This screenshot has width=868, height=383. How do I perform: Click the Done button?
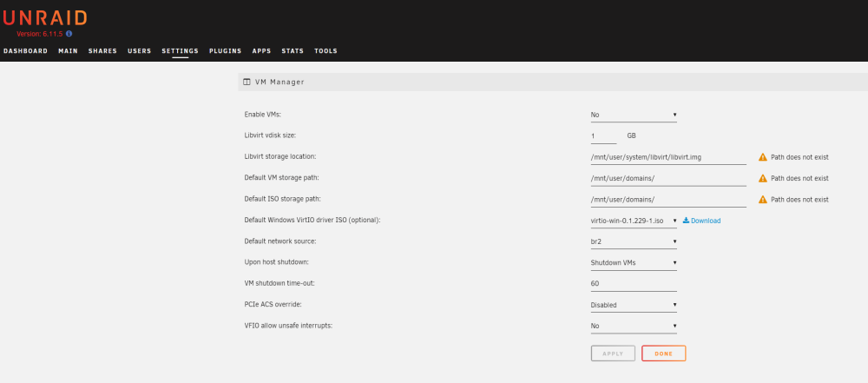664,353
